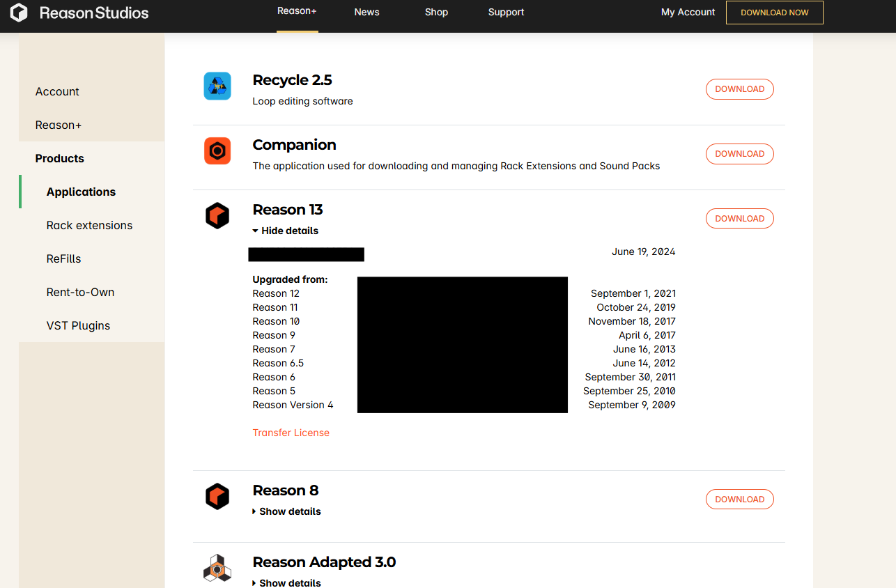Image resolution: width=896 pixels, height=588 pixels.
Task: Click the date 'April 6, 2017'
Action: (x=647, y=335)
